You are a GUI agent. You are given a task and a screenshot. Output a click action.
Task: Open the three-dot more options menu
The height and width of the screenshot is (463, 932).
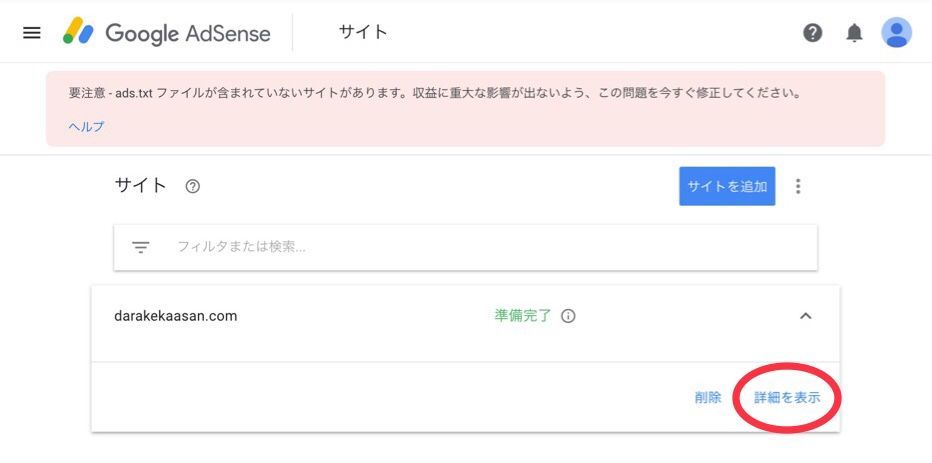click(798, 186)
